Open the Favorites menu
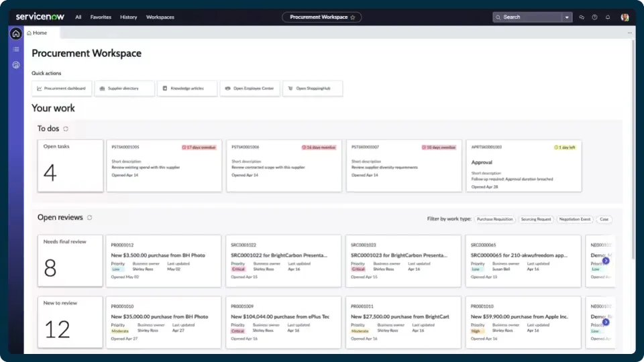The height and width of the screenshot is (362, 644). click(101, 17)
